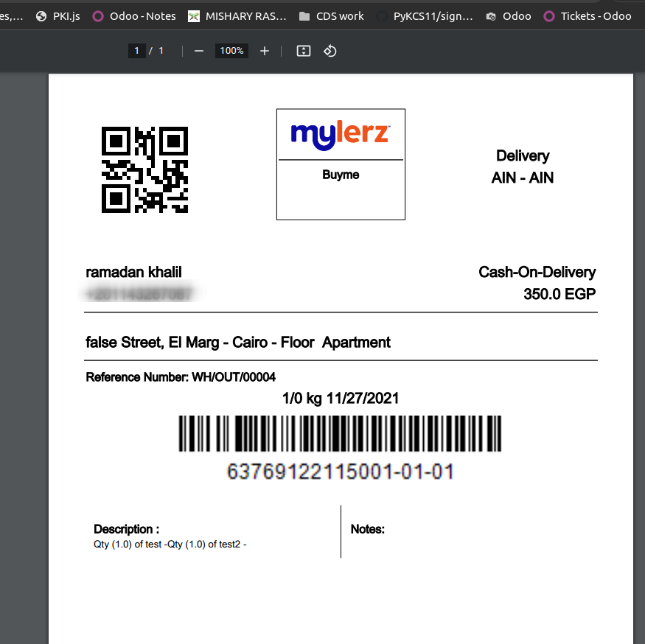Click the current page number field
This screenshot has height=644, width=645.
136,51
